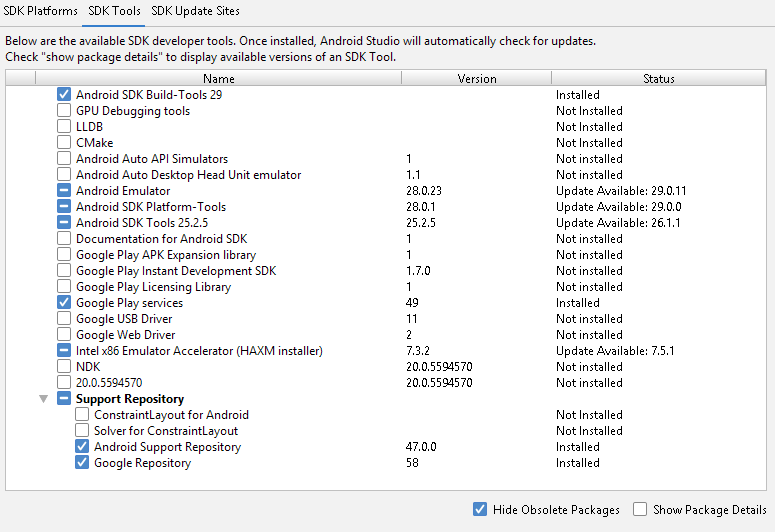
Task: Check the 20.0.5594570 named package box
Action: point(64,382)
